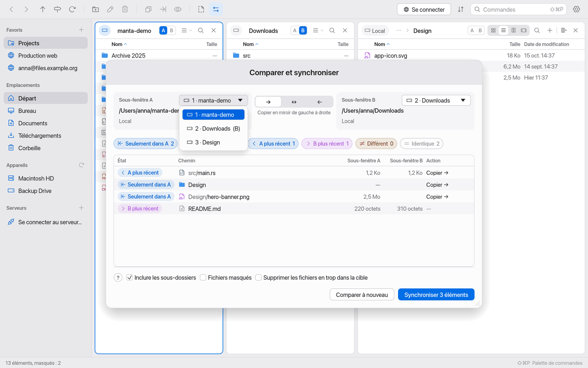Toggle the B plus récent filter chip

point(327,144)
